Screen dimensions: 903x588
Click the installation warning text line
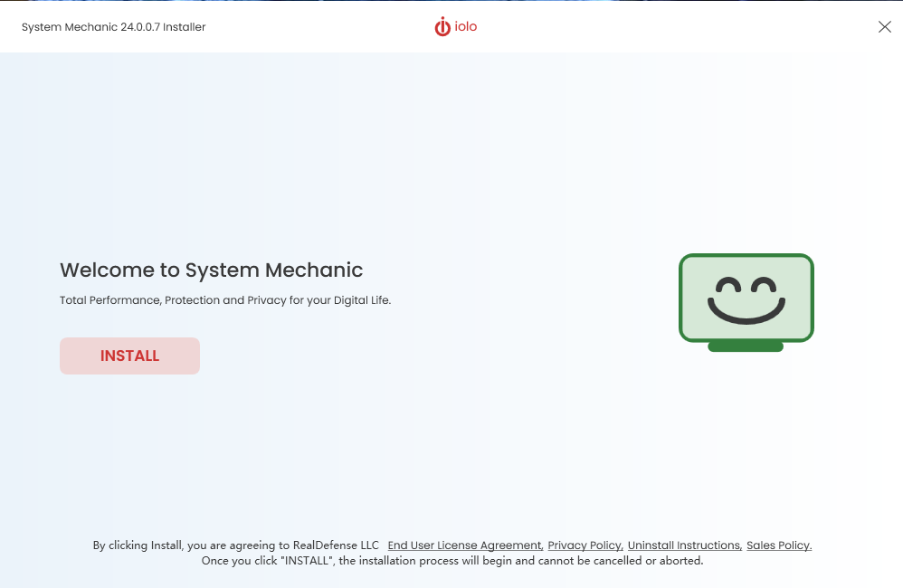click(x=451, y=561)
